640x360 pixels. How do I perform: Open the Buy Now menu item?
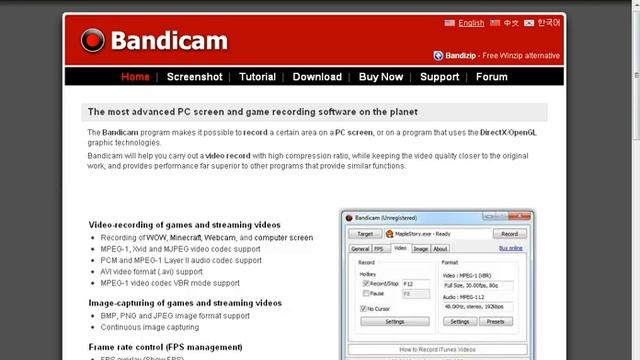point(381,77)
